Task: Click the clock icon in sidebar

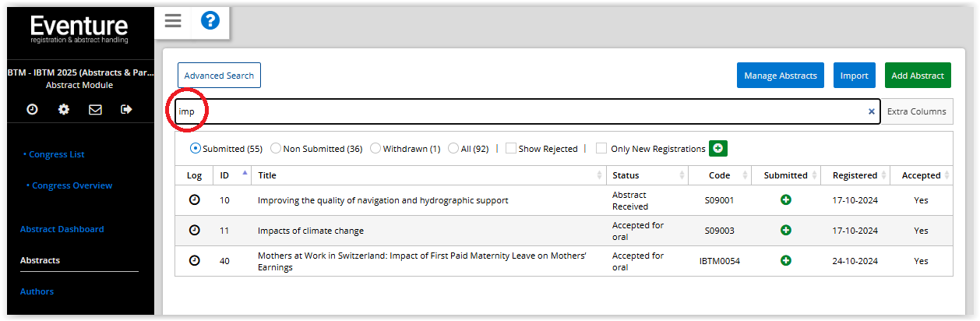Action: click(32, 110)
